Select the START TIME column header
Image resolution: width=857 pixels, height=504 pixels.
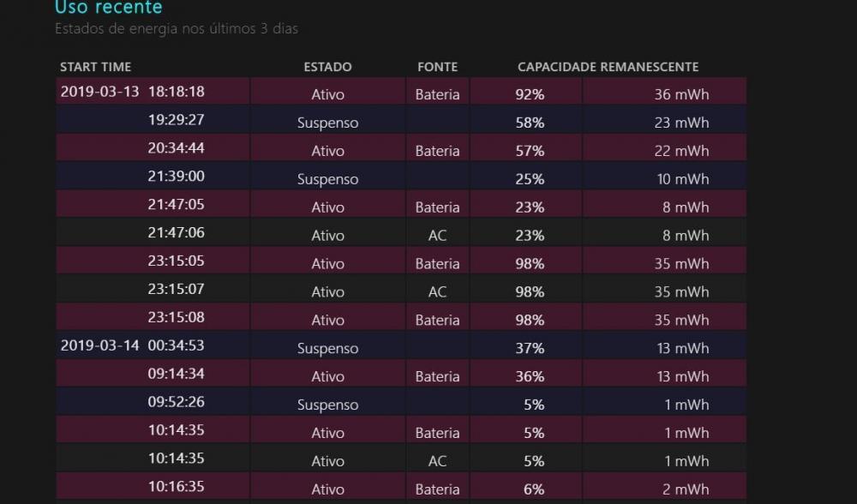(95, 67)
